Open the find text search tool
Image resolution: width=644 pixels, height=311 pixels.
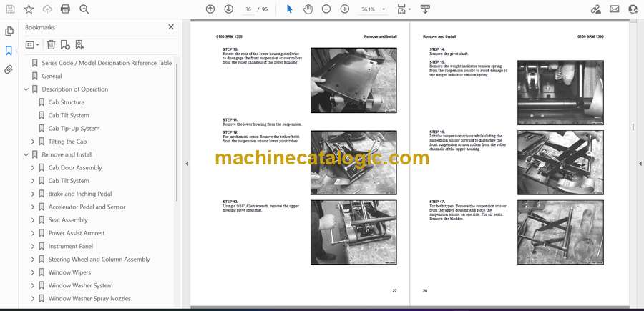tap(84, 9)
